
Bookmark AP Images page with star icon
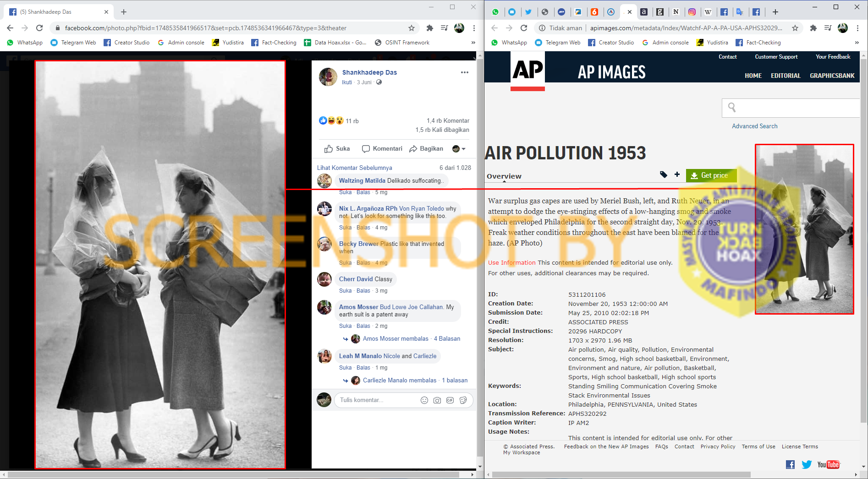795,28
